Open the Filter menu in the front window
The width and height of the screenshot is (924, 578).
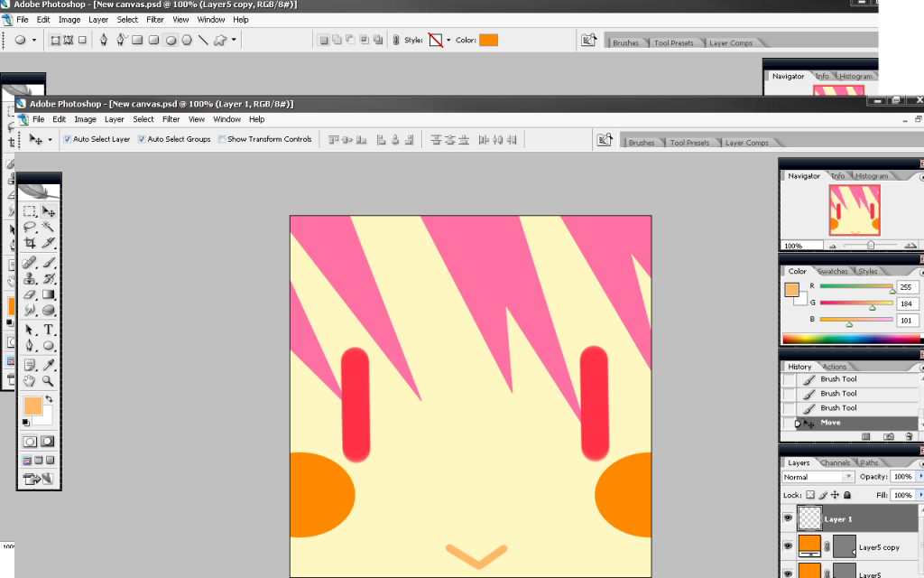tap(171, 119)
